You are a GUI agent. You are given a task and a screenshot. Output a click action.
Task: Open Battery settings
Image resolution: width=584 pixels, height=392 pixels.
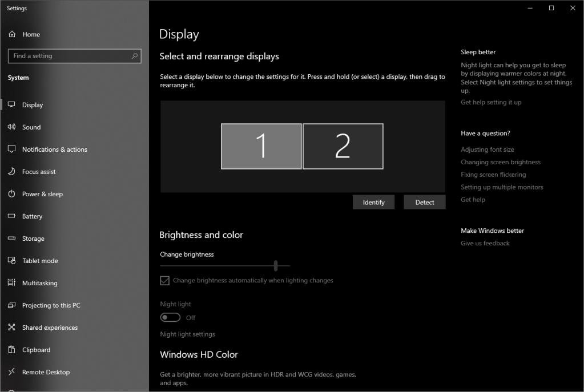tap(33, 216)
